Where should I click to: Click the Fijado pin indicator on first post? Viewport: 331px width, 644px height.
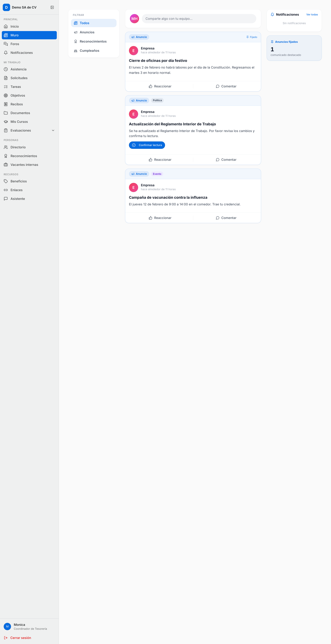(x=252, y=37)
